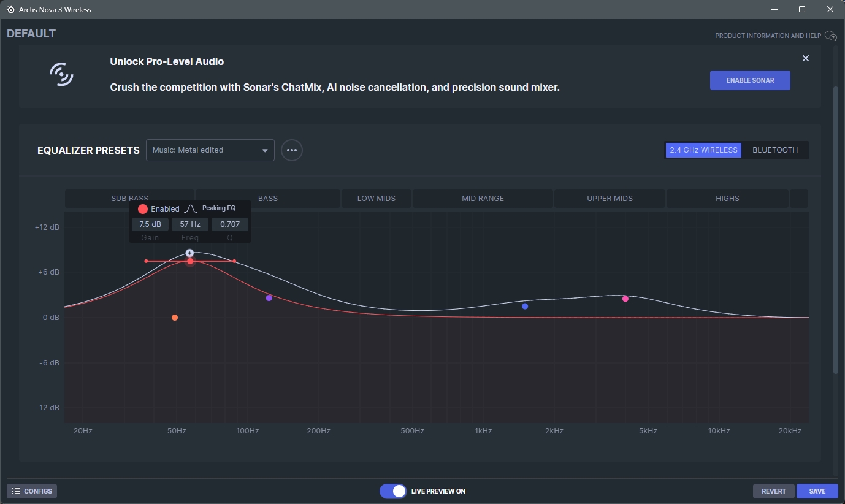The image size is (845, 504).
Task: Select the HIGHS frequency band
Action: point(727,199)
